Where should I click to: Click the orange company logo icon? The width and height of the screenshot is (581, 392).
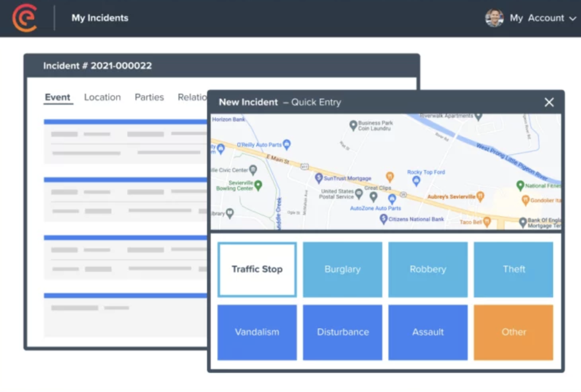tap(25, 18)
